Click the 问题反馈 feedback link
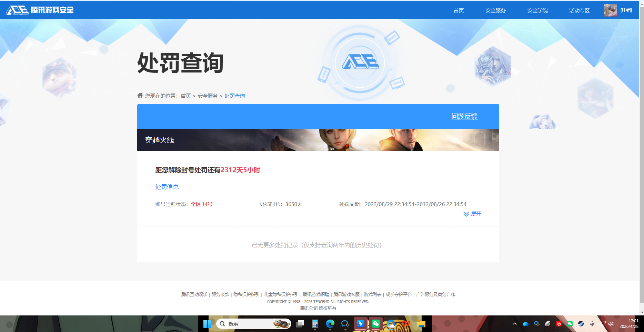 (464, 116)
